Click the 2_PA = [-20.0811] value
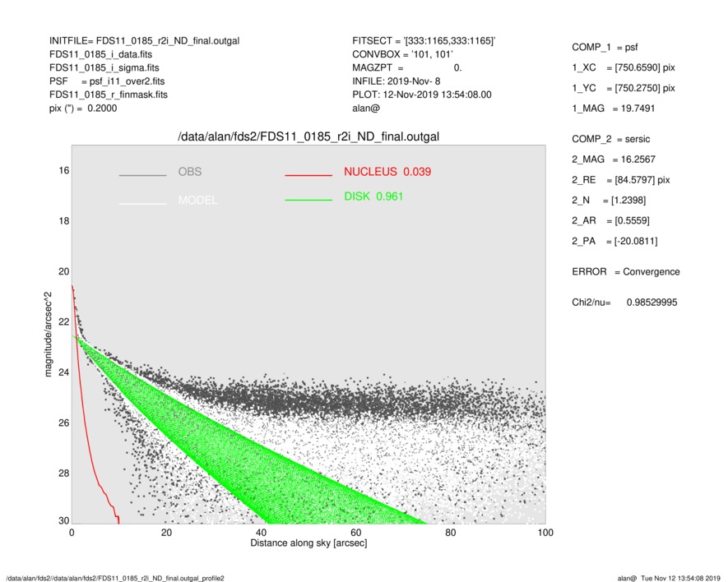 click(614, 242)
